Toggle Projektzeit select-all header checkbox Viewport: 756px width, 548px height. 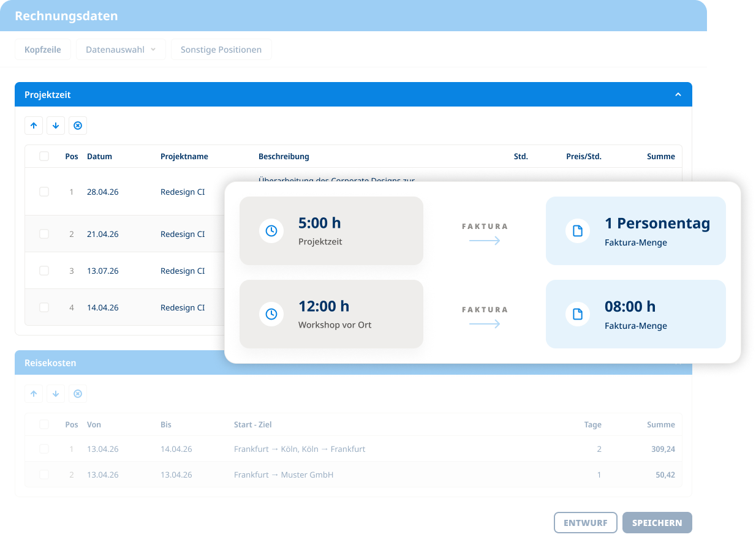[x=44, y=156]
